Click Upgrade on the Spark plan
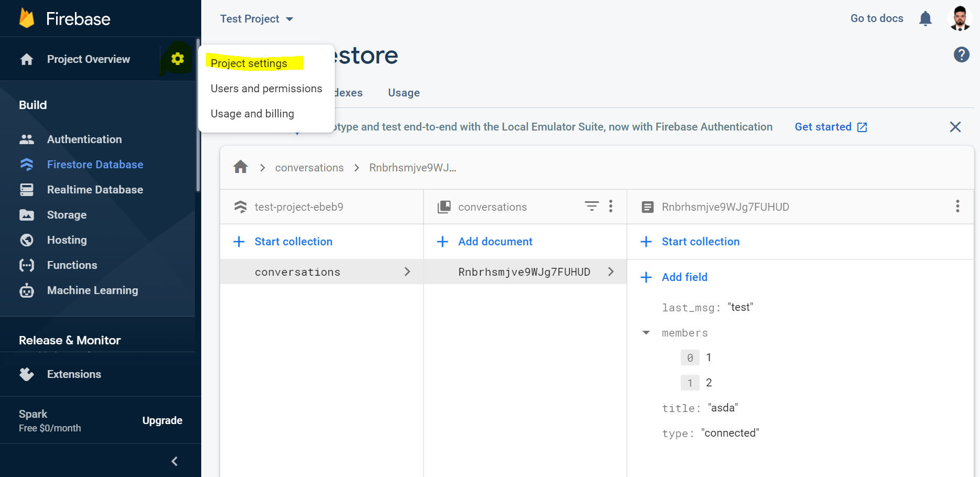This screenshot has height=477, width=980. tap(162, 420)
